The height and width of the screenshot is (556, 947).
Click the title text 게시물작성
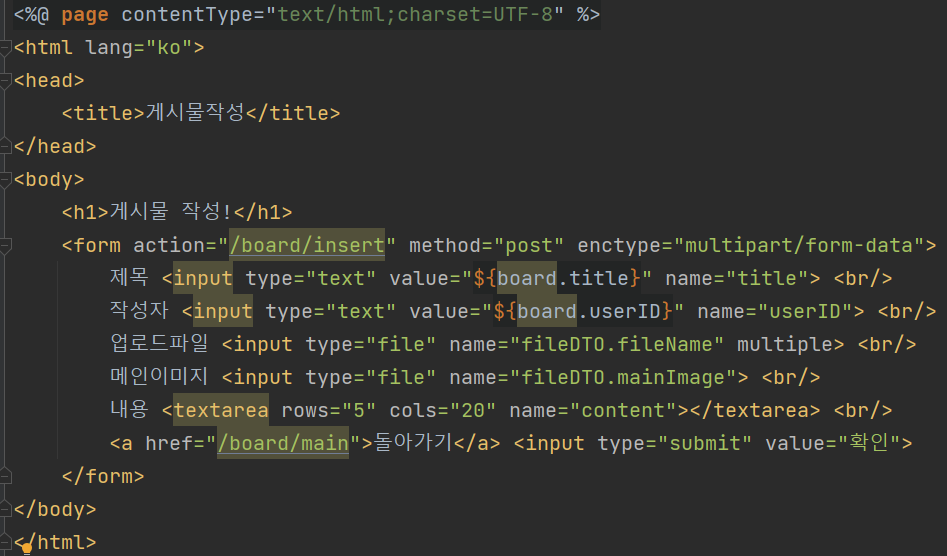pos(195,112)
